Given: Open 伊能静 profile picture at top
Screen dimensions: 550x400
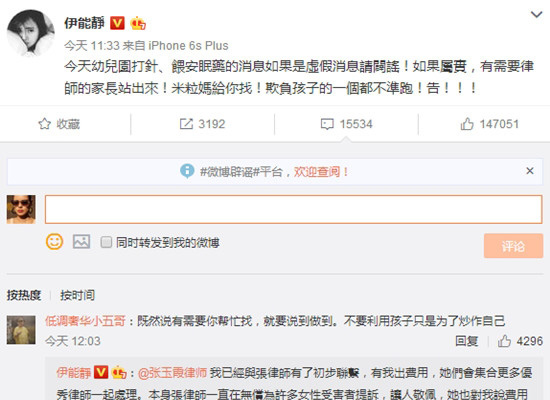Looking at the screenshot, I should point(31,33).
